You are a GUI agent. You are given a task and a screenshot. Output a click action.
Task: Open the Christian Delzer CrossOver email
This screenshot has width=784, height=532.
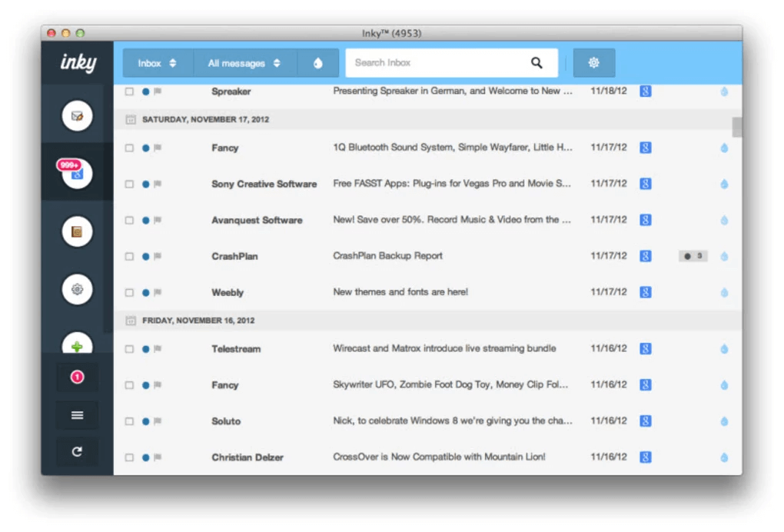[438, 457]
